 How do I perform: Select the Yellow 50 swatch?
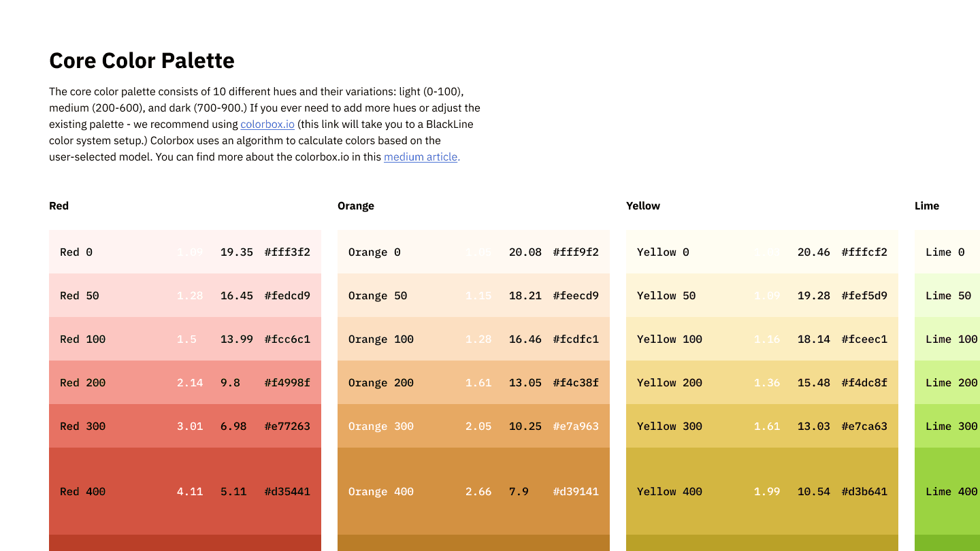click(x=762, y=295)
